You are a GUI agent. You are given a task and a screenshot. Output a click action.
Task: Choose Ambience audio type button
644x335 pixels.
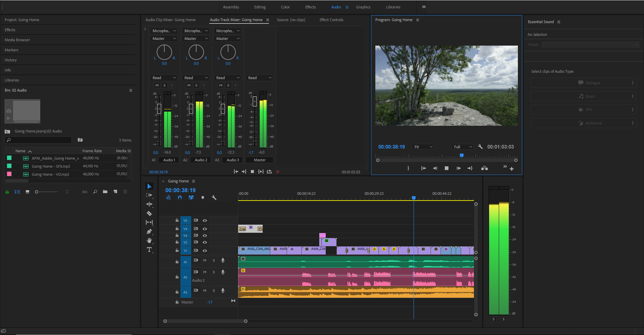click(x=583, y=123)
